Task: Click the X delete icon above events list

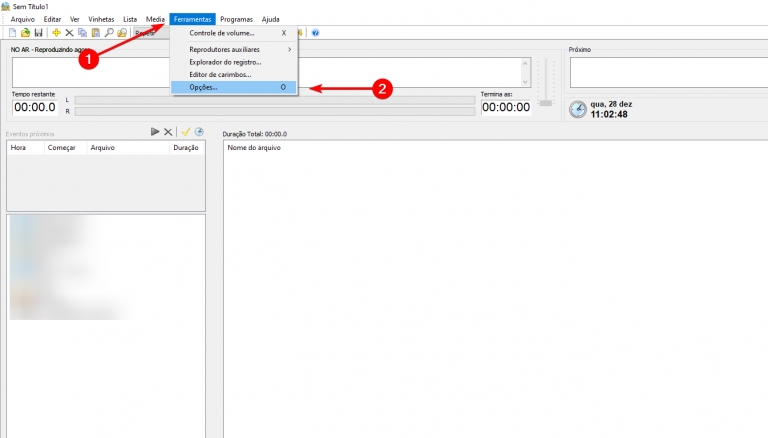Action: point(168,132)
